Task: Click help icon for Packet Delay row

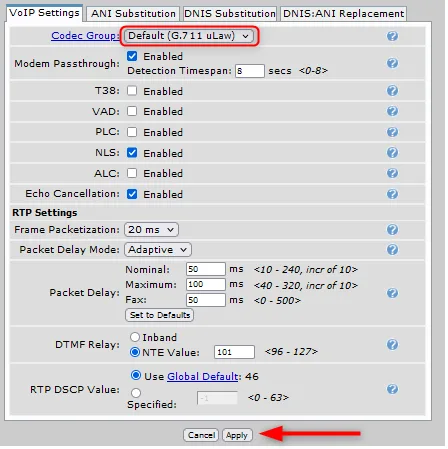Action: click(x=392, y=293)
